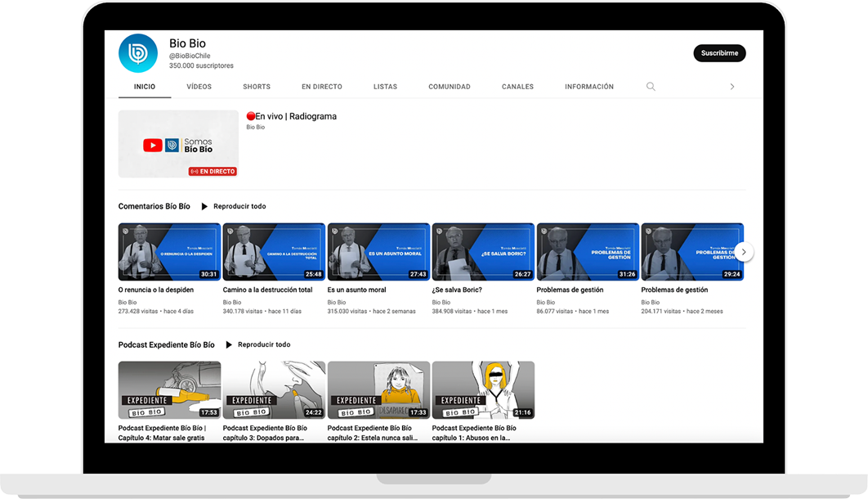Open the LISTAS tab
868x499 pixels.
click(x=385, y=87)
